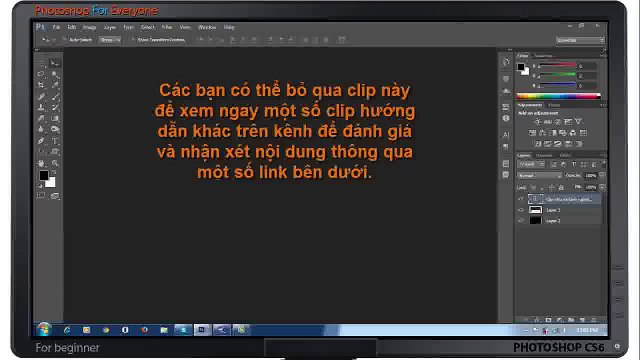Select the Pen tool

point(41,141)
